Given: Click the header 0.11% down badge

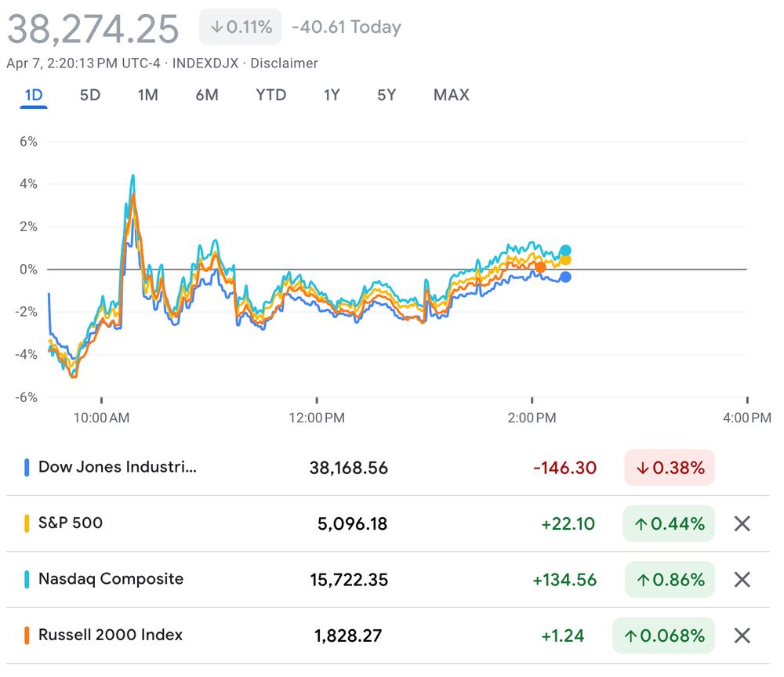Looking at the screenshot, I should 241,27.
